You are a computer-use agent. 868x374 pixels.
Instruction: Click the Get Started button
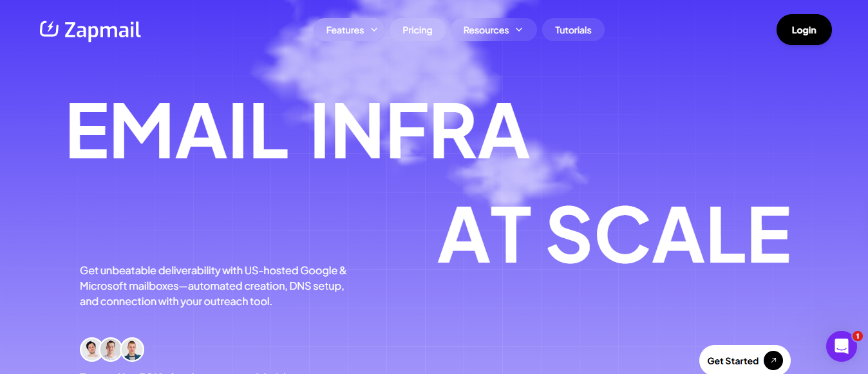tap(744, 360)
